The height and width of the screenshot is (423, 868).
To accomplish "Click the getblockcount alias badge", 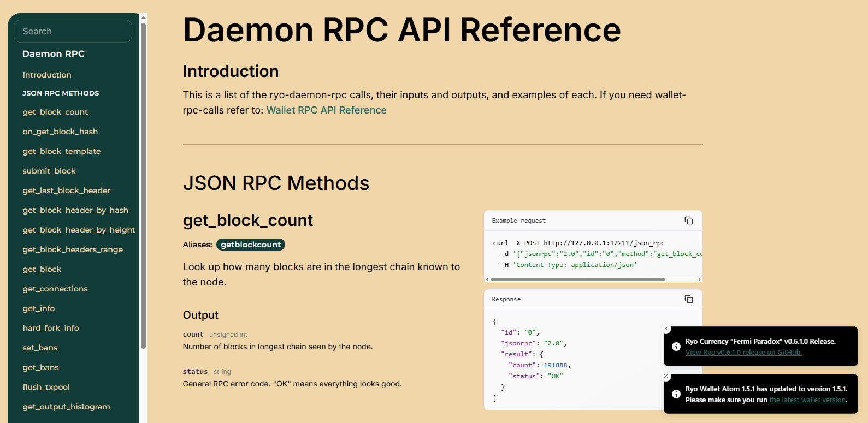I will click(x=251, y=245).
